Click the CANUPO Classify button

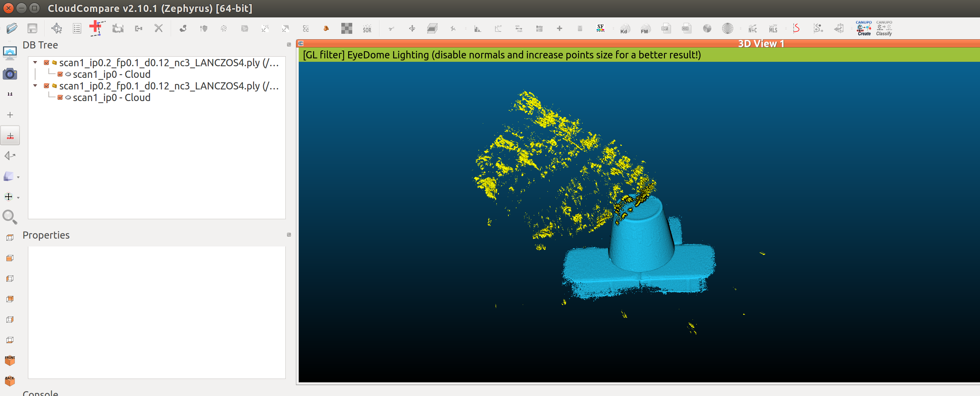coord(884,28)
